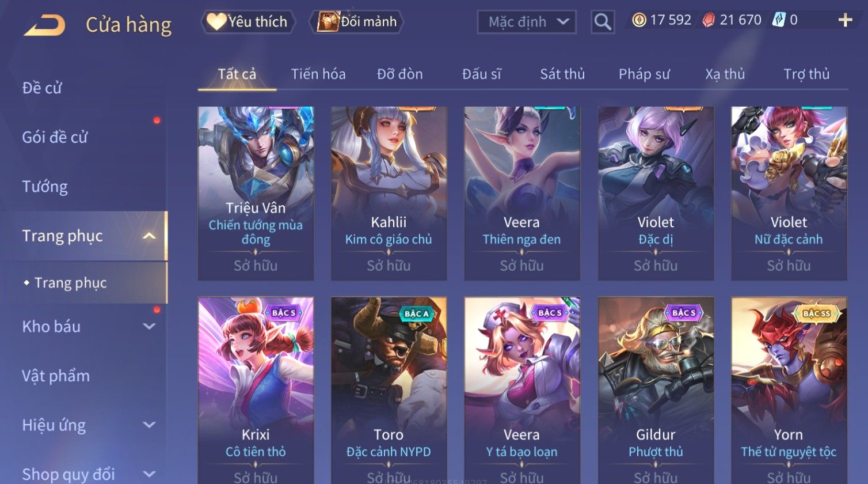Tap the back arrow icon

pos(44,25)
